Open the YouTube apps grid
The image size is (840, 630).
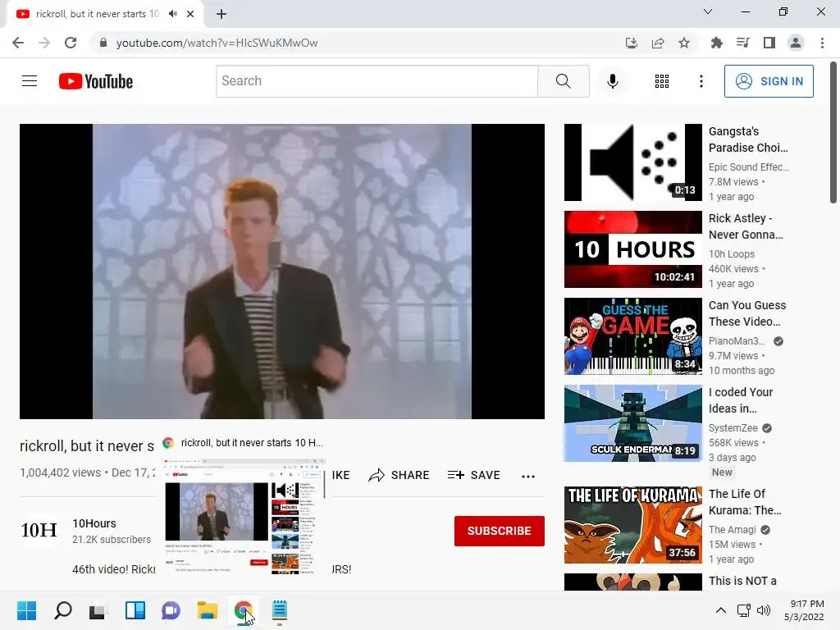point(662,81)
